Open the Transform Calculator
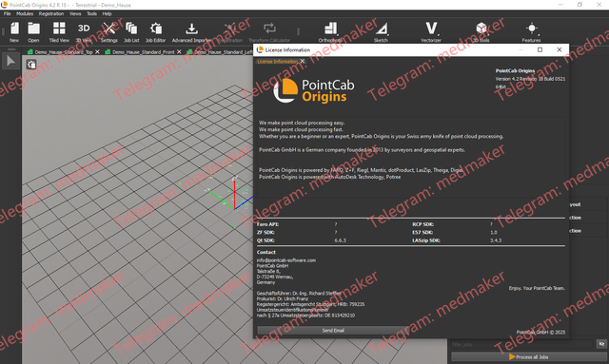 tap(269, 31)
